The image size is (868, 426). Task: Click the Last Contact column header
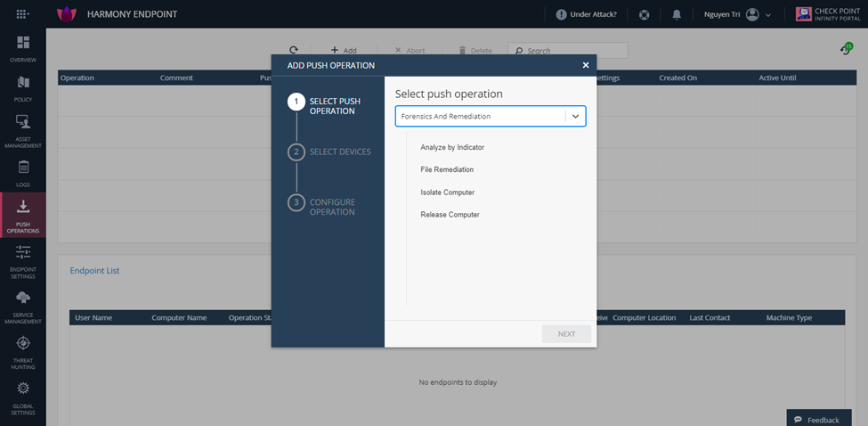710,318
